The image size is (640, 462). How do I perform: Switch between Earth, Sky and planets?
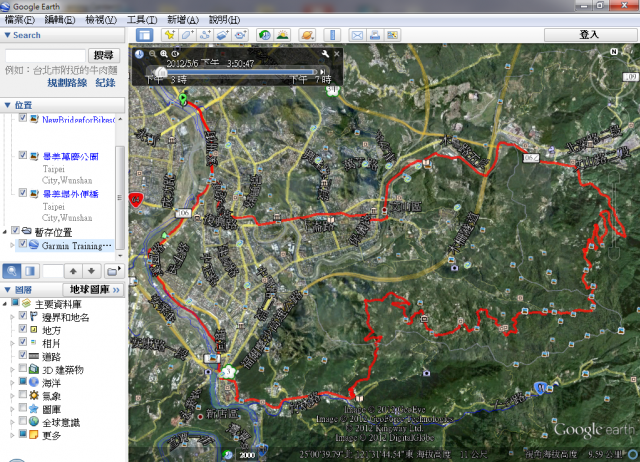click(x=307, y=35)
